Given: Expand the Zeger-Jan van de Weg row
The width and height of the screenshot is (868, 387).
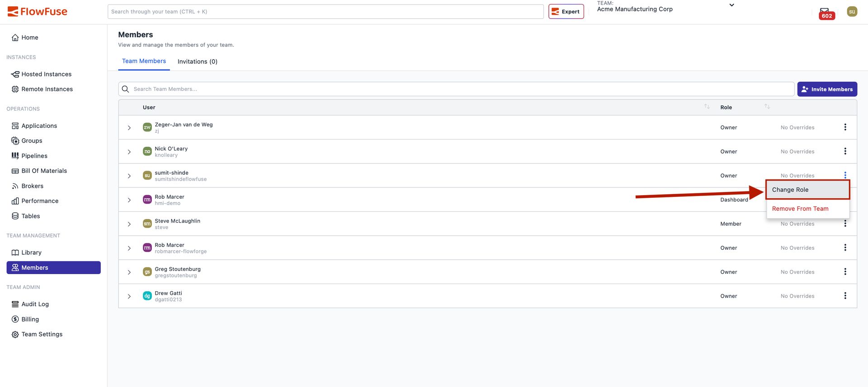Looking at the screenshot, I should [129, 128].
